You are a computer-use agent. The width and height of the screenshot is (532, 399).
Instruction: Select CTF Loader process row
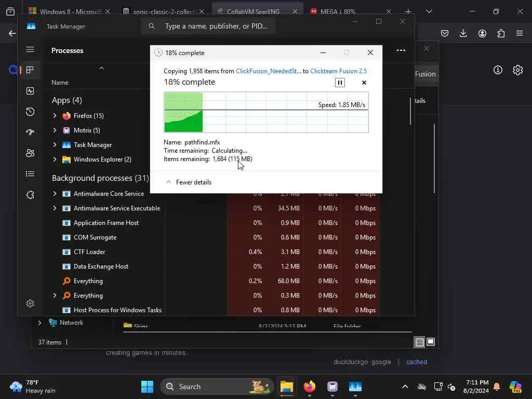[212, 252]
